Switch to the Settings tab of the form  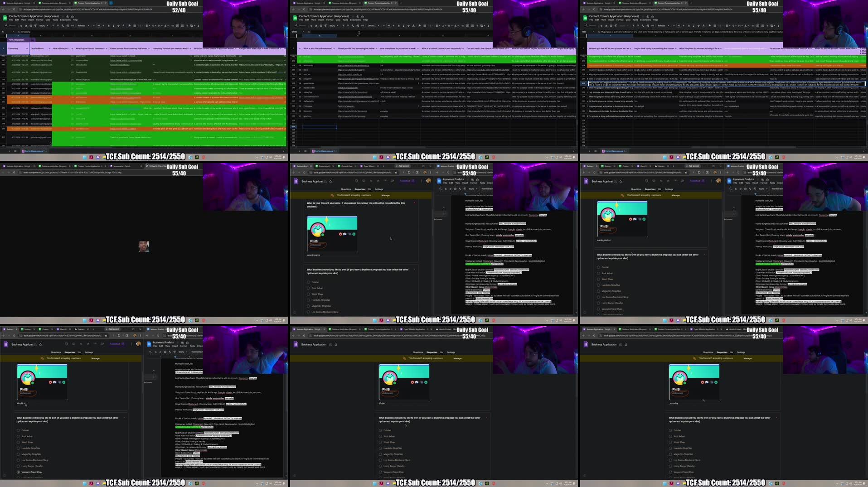[x=379, y=189]
